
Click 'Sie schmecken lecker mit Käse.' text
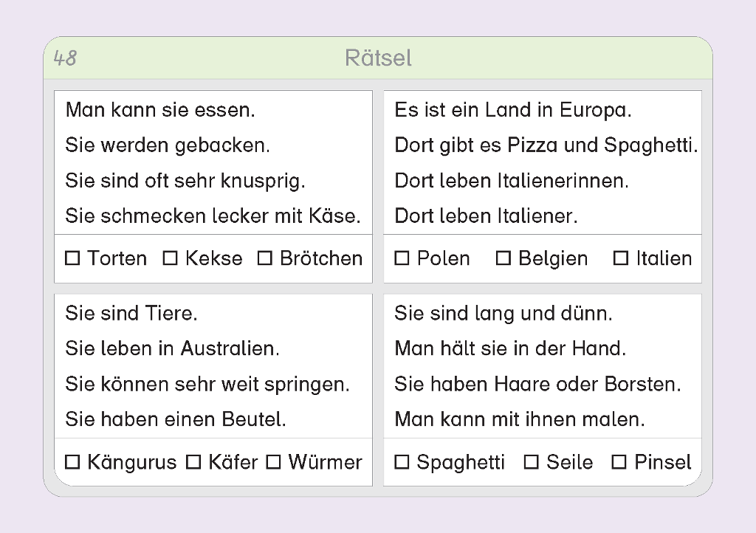pos(213,216)
